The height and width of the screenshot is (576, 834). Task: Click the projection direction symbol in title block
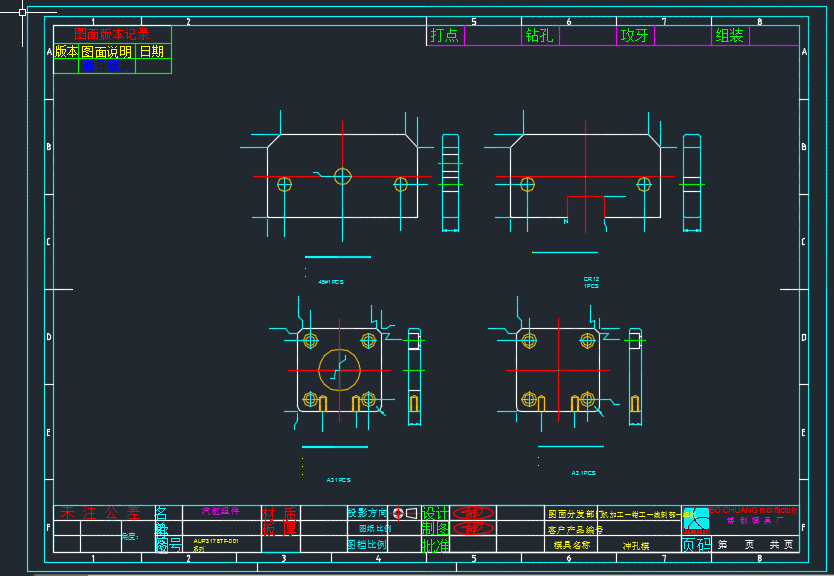point(404,513)
